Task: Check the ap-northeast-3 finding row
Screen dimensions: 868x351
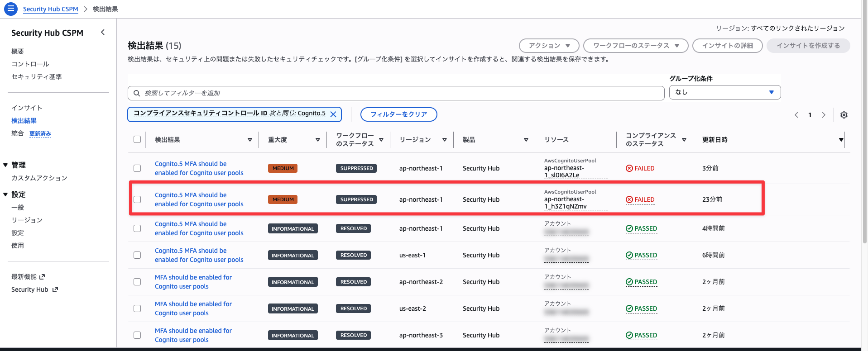Action: coord(137,335)
